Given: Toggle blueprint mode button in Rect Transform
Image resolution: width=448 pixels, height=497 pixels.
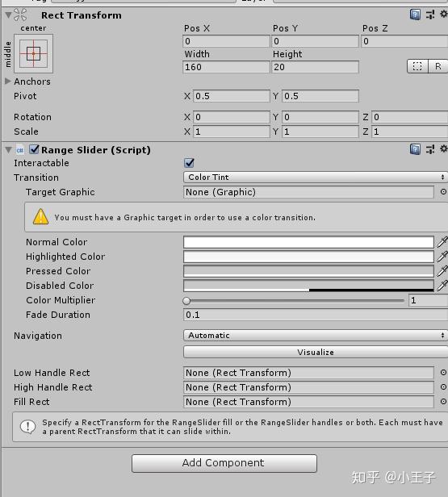Looking at the screenshot, I should pos(417,66).
